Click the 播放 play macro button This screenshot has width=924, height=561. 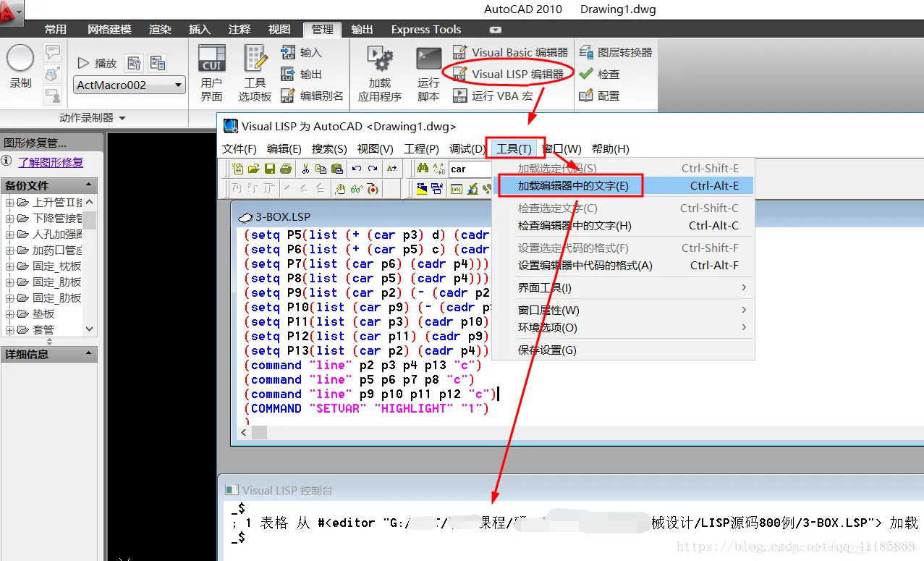point(97,63)
